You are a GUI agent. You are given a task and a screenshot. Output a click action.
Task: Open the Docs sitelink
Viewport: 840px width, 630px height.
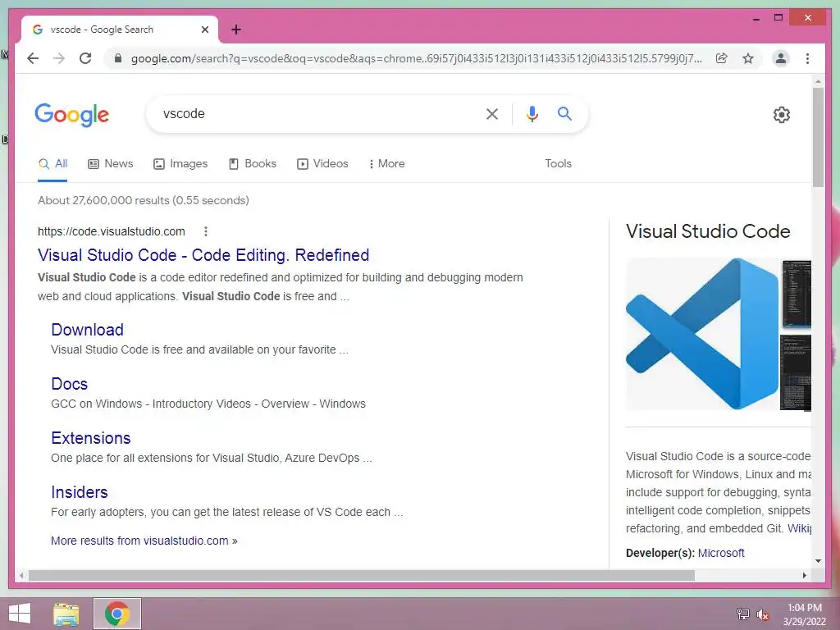69,384
